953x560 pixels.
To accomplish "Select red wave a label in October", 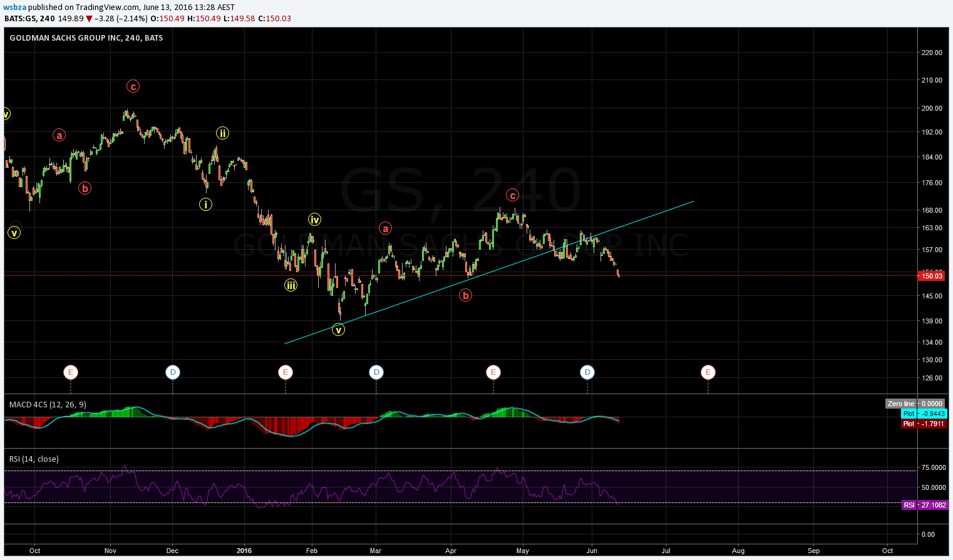I will (x=59, y=135).
